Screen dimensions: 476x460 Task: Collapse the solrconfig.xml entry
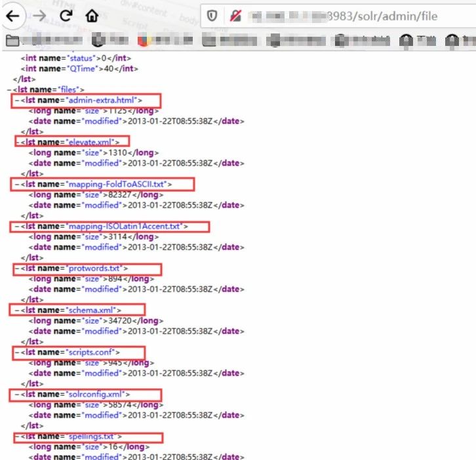pos(16,394)
